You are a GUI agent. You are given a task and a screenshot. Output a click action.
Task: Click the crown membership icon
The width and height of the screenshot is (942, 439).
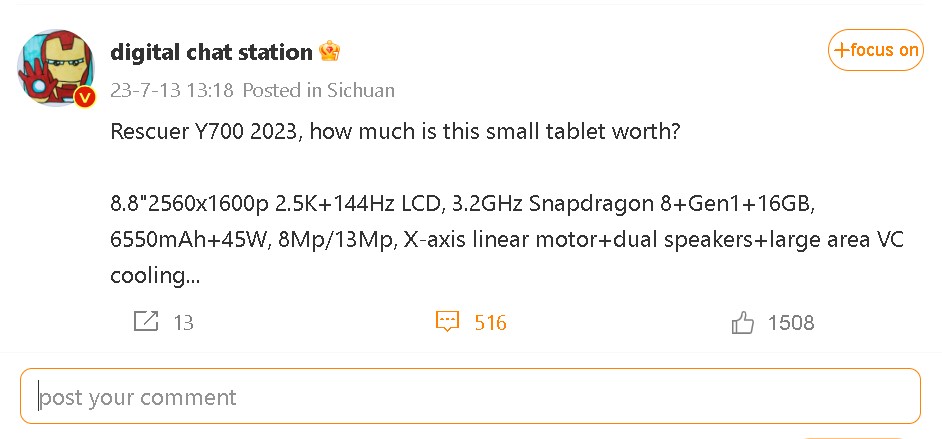(x=329, y=52)
